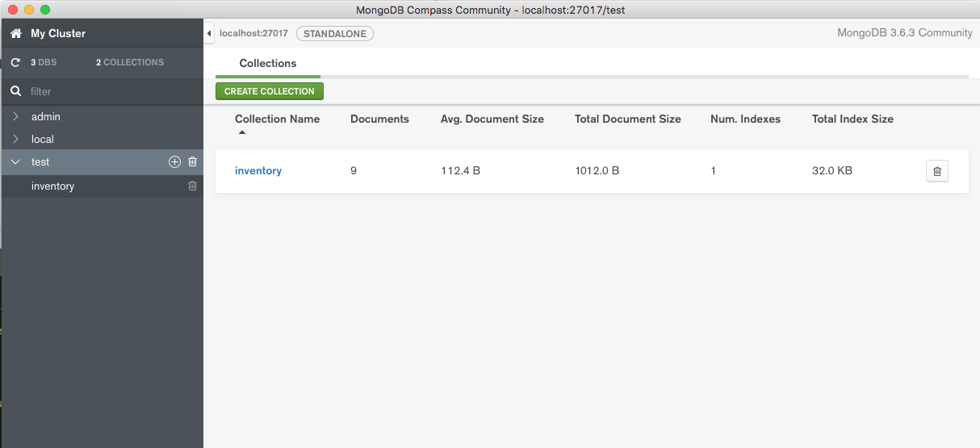Click the 1012.0 B total size cell
The height and width of the screenshot is (448, 980).
[597, 171]
